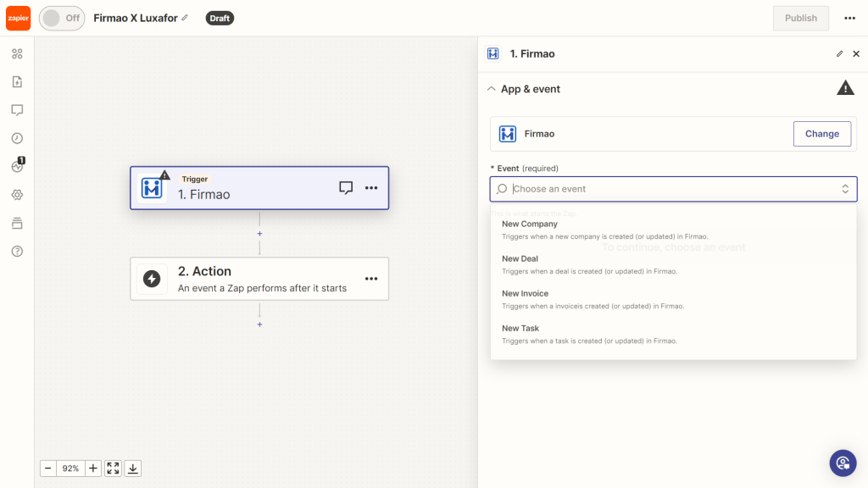This screenshot has height=488, width=868.
Task: Open the comment bubble on the Firmao trigger step
Action: click(346, 188)
